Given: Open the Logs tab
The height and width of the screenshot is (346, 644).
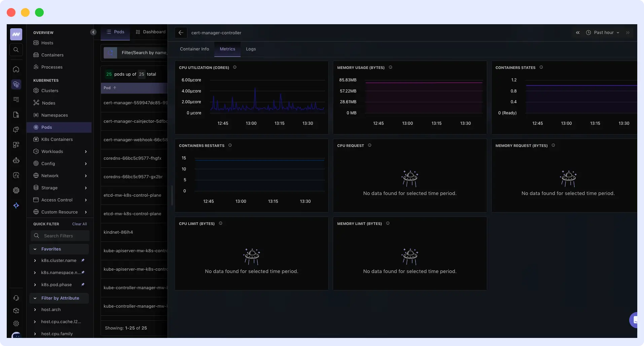Looking at the screenshot, I should (x=251, y=49).
